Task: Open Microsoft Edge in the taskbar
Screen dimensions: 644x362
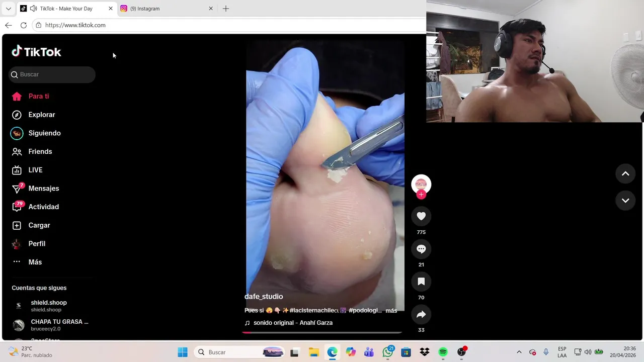Action: [332, 352]
